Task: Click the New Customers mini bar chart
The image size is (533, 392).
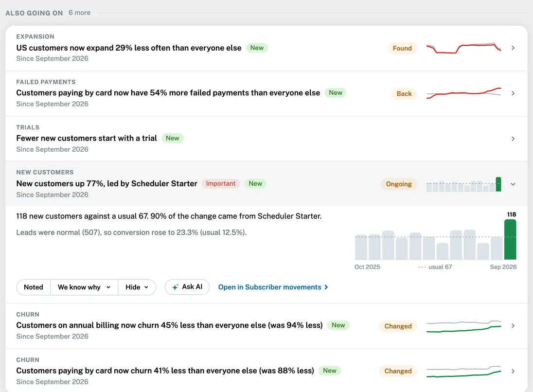Action: [x=463, y=184]
